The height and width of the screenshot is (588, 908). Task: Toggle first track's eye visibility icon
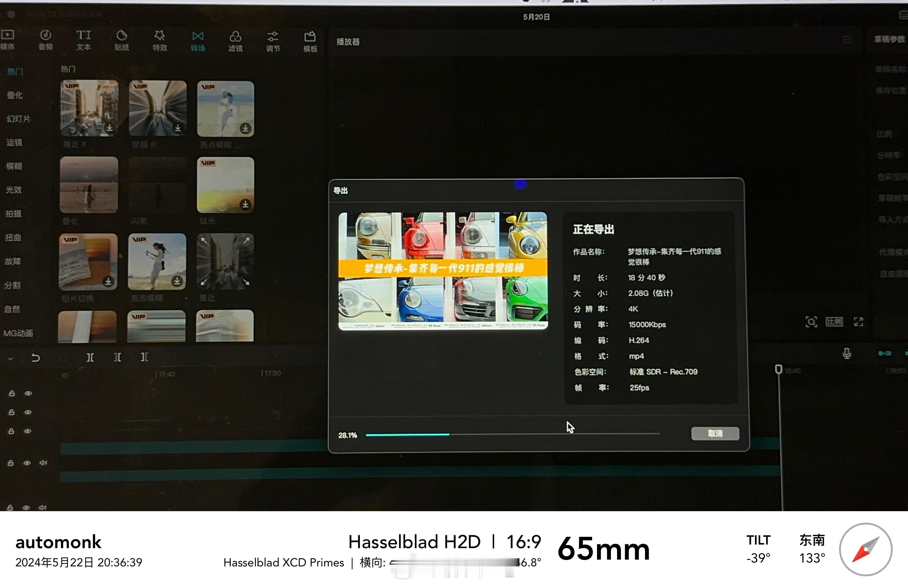coord(28,393)
